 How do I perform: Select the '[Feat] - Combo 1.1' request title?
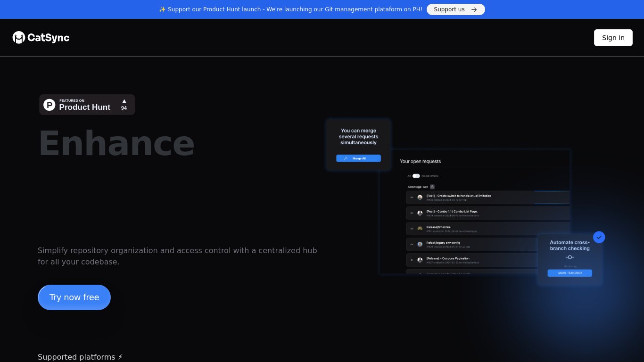click(452, 211)
